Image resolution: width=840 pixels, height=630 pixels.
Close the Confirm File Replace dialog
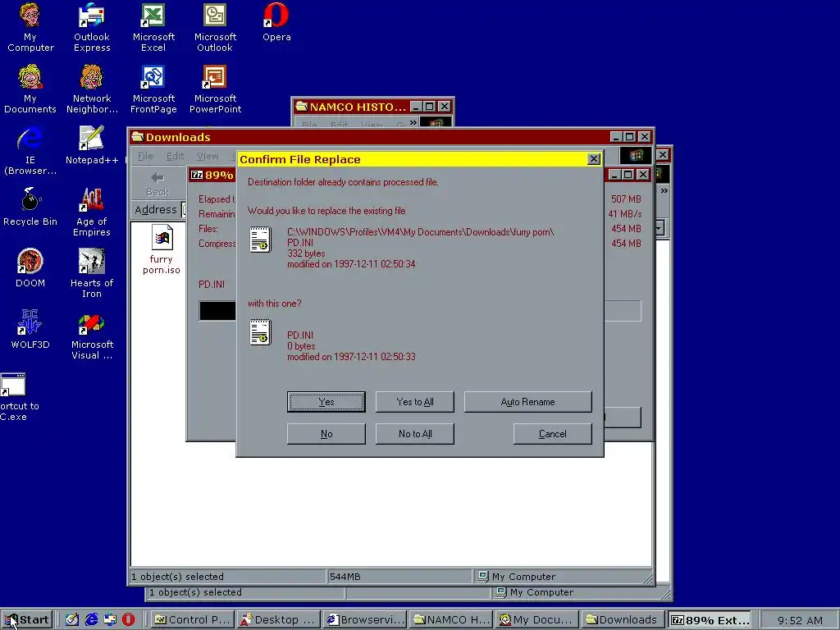(x=594, y=159)
